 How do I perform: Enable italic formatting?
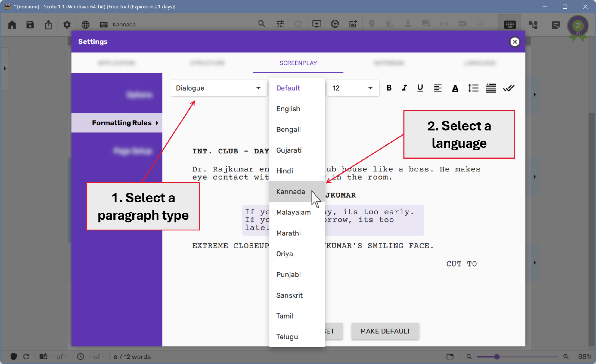[x=404, y=88]
